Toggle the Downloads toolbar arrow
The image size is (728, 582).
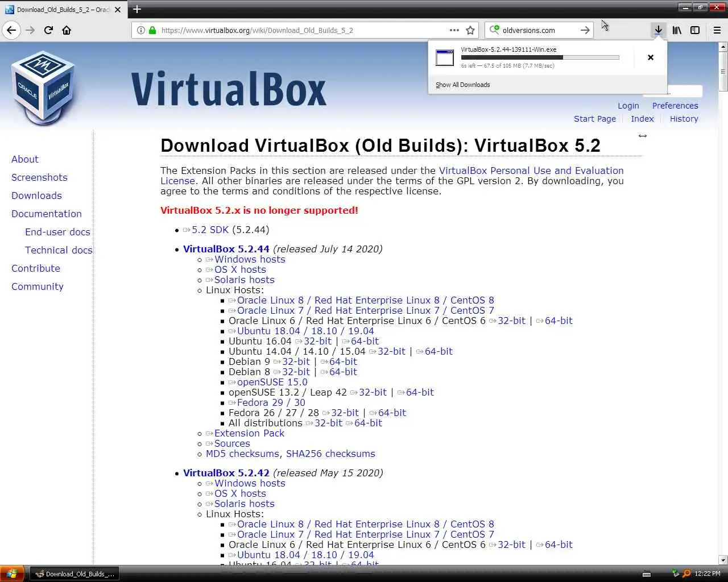[x=658, y=30]
